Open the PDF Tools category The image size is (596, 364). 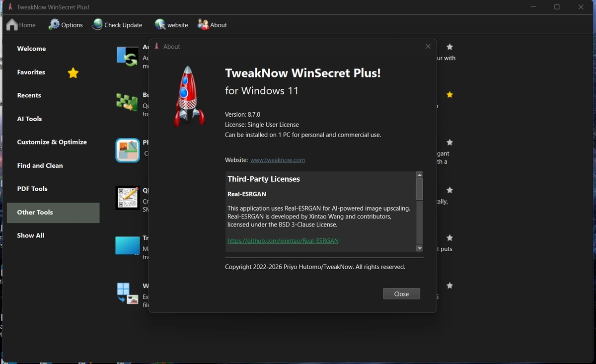click(x=32, y=189)
